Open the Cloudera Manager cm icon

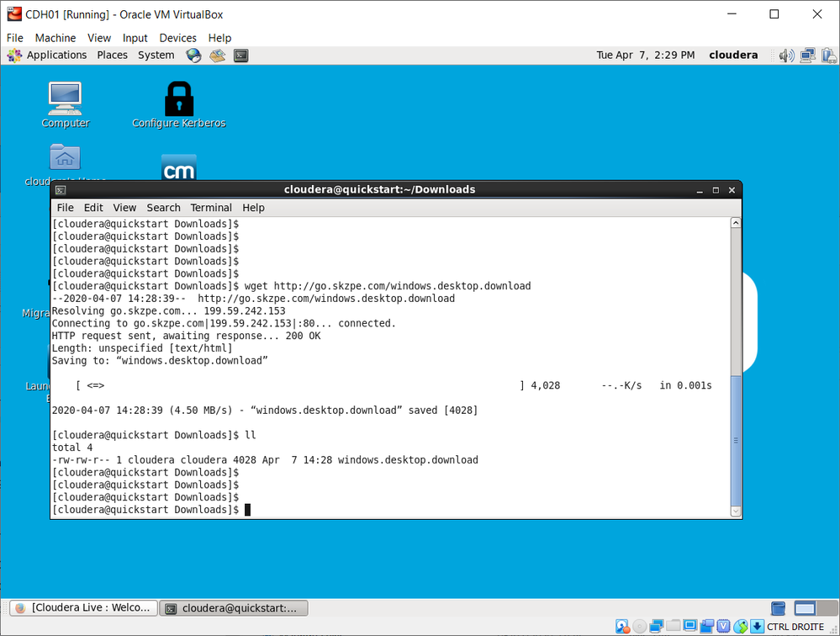pyautogui.click(x=179, y=167)
